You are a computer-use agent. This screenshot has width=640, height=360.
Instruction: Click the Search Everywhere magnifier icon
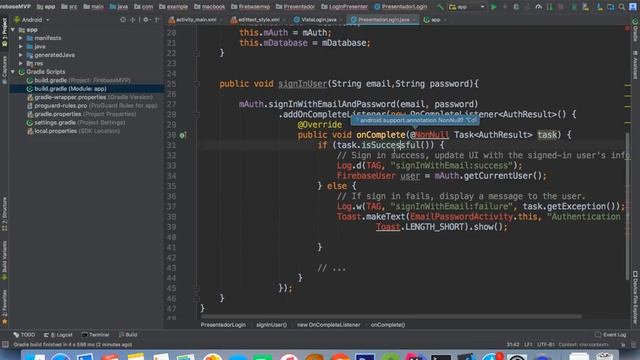pos(622,7)
